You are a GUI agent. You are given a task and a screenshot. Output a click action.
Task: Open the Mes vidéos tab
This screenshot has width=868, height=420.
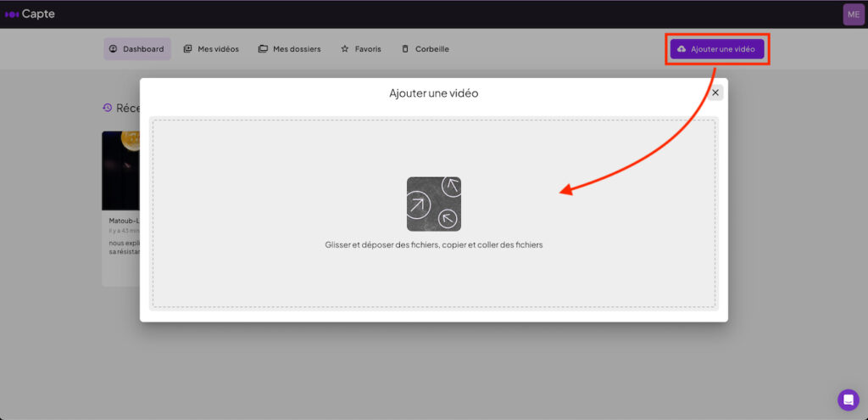[x=211, y=49]
